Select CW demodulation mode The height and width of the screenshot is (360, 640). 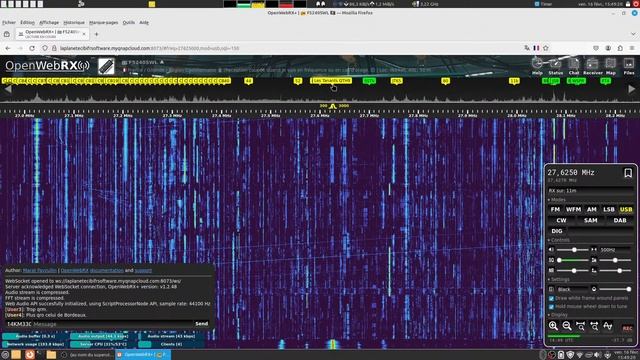tap(561, 220)
